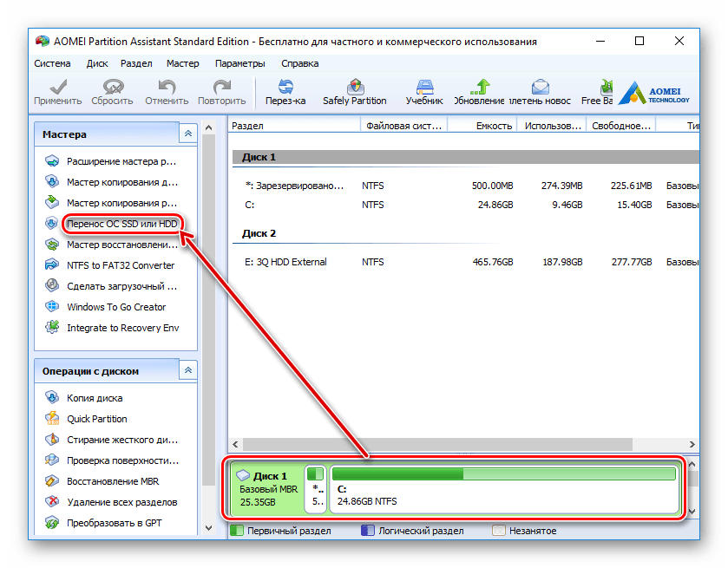Open Windows To Go Creator link
Image resolution: width=728 pixels, height=568 pixels.
click(x=116, y=307)
